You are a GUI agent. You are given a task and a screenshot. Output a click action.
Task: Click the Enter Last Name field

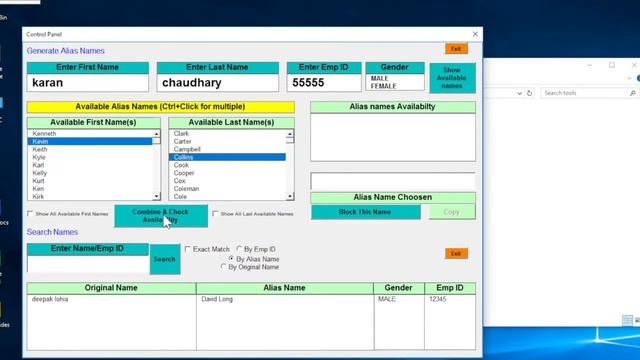pyautogui.click(x=218, y=83)
